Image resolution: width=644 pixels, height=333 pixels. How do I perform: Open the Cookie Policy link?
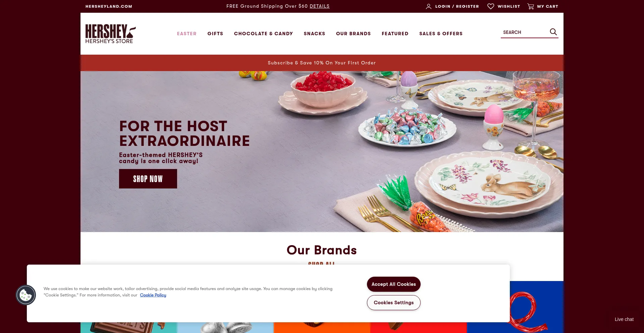click(x=153, y=295)
